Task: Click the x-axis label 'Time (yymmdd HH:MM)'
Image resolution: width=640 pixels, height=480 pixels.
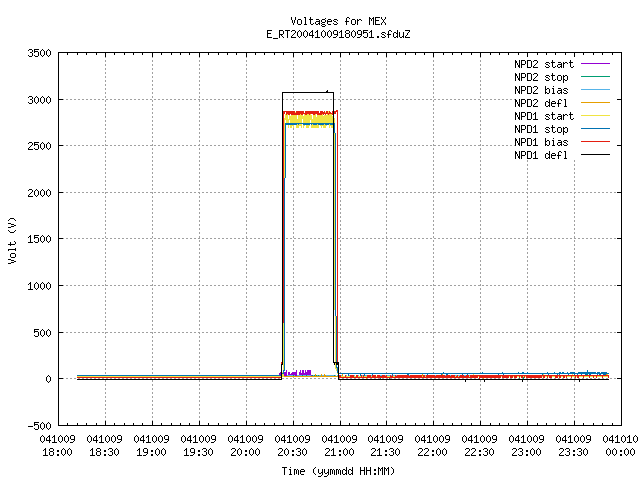Action: 338,471
